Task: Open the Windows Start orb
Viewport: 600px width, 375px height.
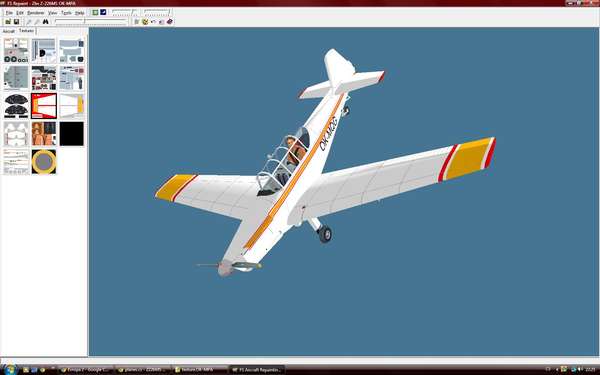Action: click(10, 370)
